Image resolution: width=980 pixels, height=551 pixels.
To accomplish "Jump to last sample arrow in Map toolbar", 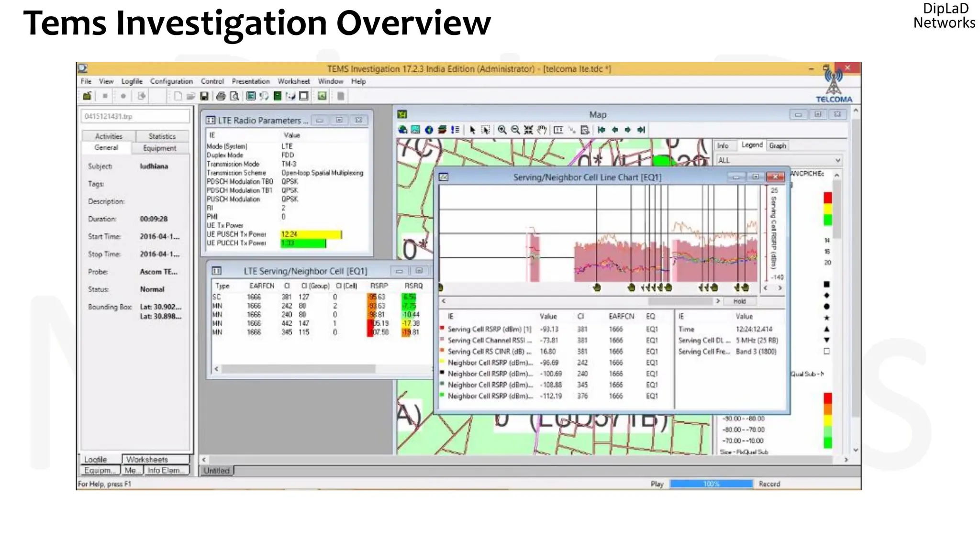I will point(641,130).
